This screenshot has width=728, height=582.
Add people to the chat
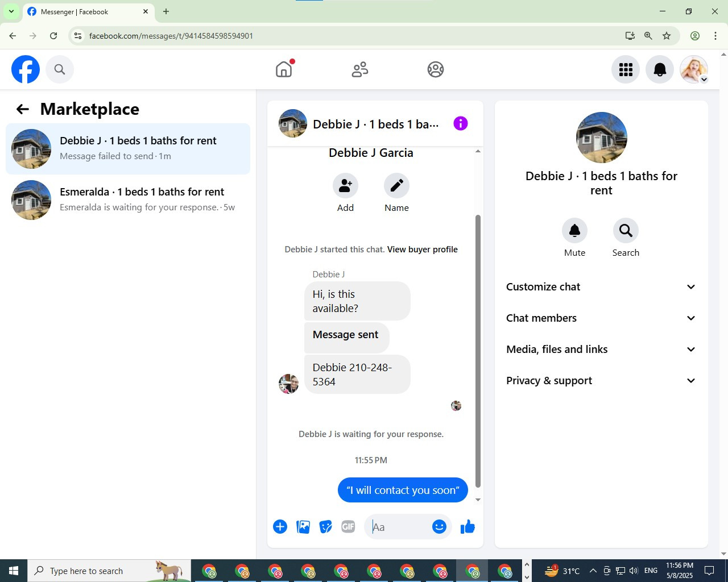(345, 185)
